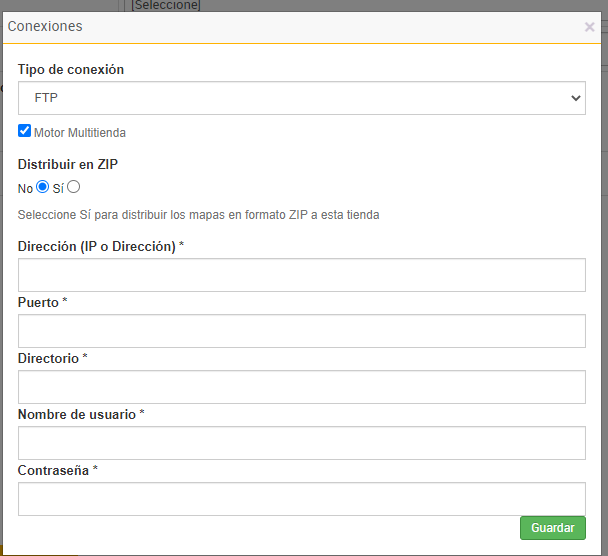Close the Conexiones dialog with the X
Image resolution: width=608 pixels, height=556 pixels.
[589, 27]
